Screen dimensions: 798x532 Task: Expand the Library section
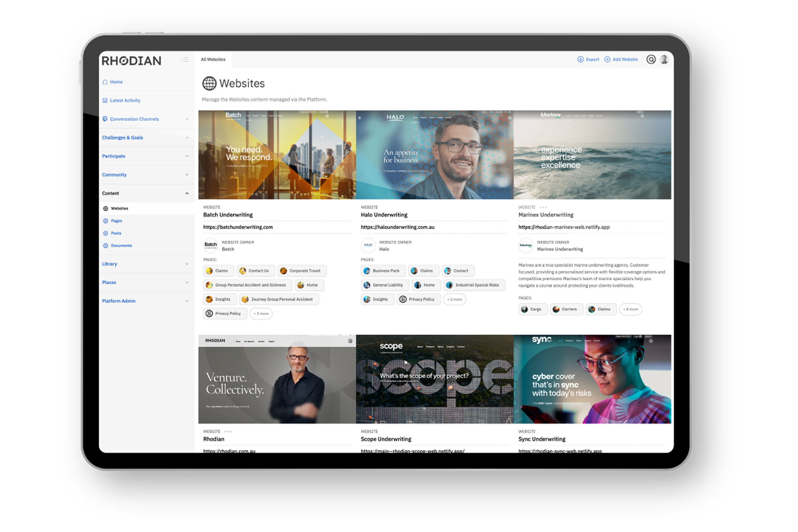click(x=187, y=264)
